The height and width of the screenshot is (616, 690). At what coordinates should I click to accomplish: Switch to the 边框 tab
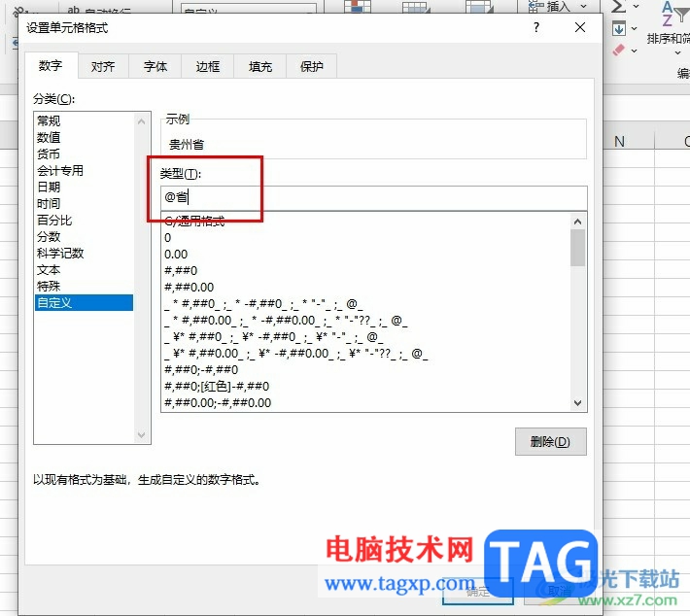(x=208, y=66)
